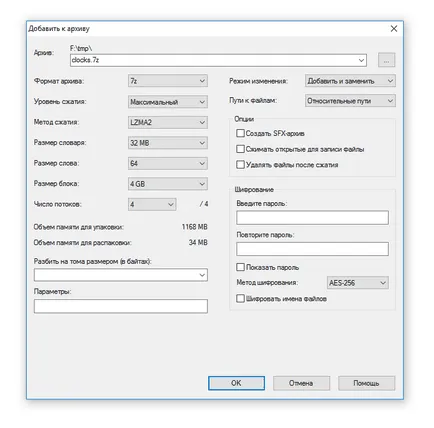Open the Формат архива 7z dropdown
This screenshot has width=434, height=428.
pyautogui.click(x=168, y=81)
